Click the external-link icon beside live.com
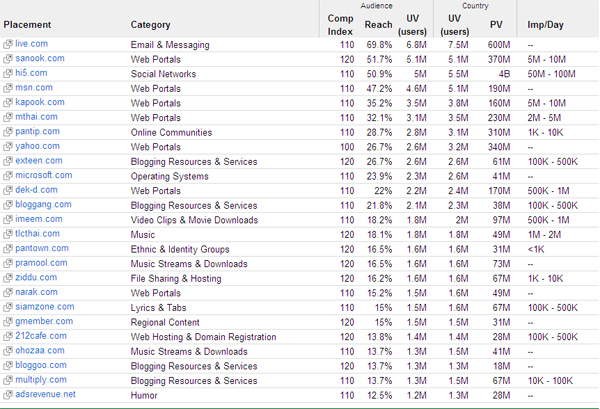The height and width of the screenshot is (409, 600). click(8, 44)
